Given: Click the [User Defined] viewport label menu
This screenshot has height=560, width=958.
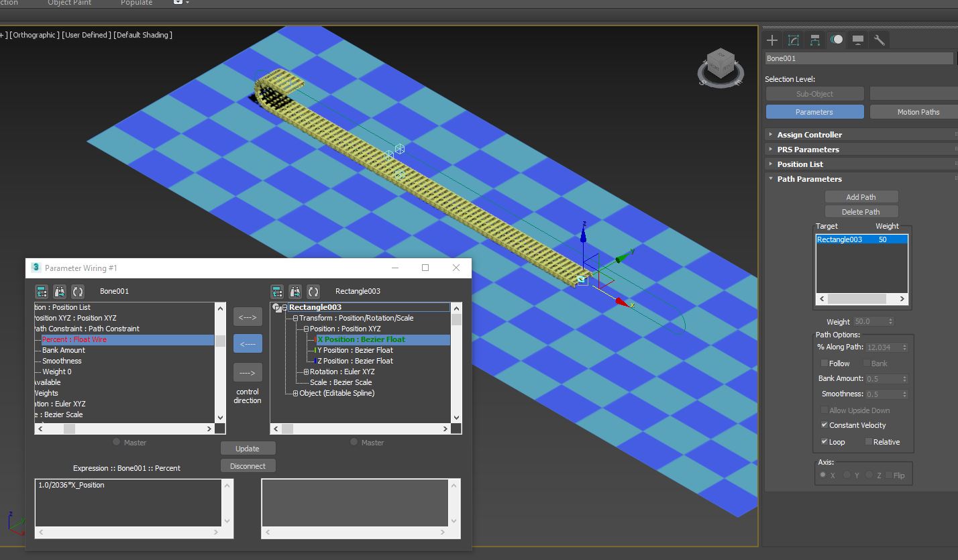Looking at the screenshot, I should [x=87, y=35].
